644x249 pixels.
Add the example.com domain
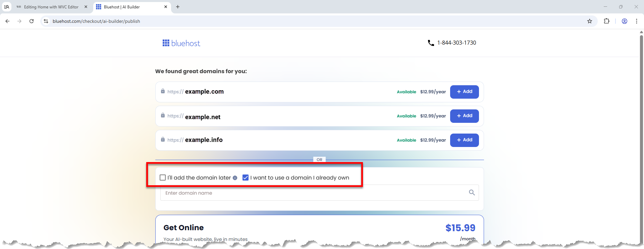click(464, 92)
